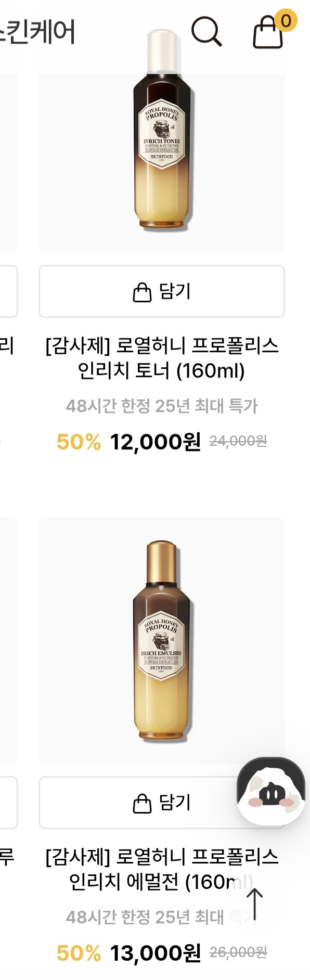Tap the scroll-to-top arrow icon
310x980 pixels.
(254, 904)
